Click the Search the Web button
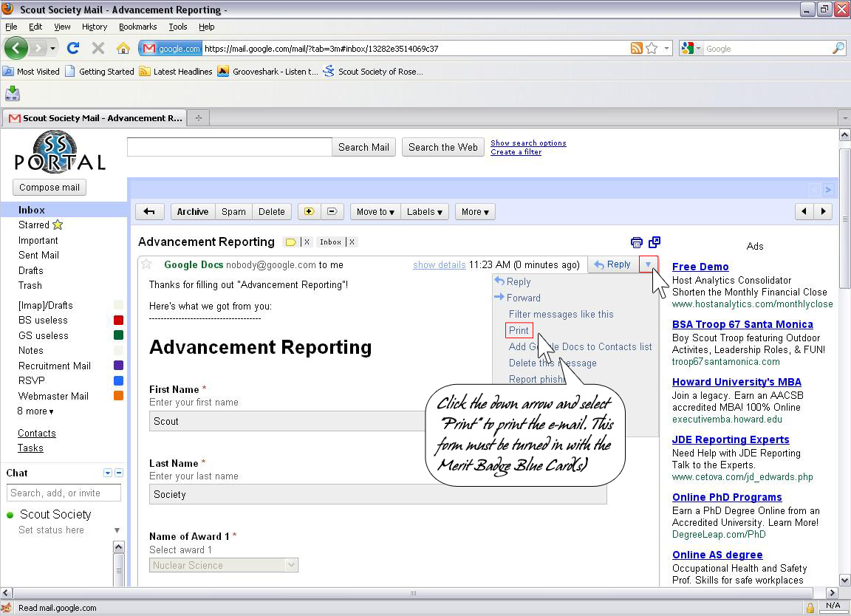This screenshot has height=616, width=851. [443, 147]
